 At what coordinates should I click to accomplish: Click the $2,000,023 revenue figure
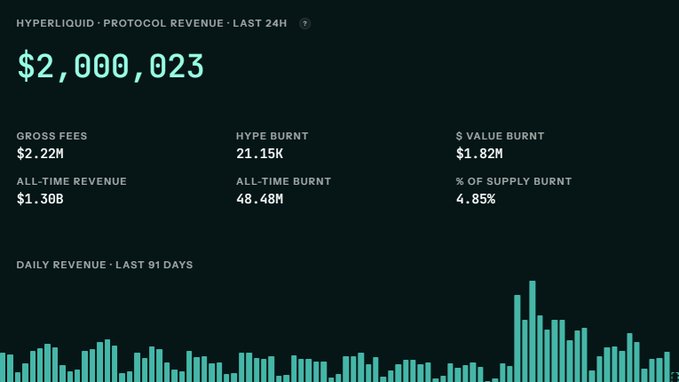110,66
